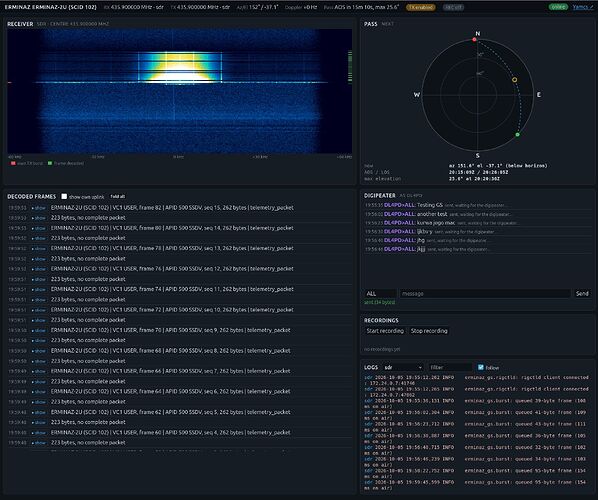
Task: Expand show for frame 66 row
Action: [39, 371]
